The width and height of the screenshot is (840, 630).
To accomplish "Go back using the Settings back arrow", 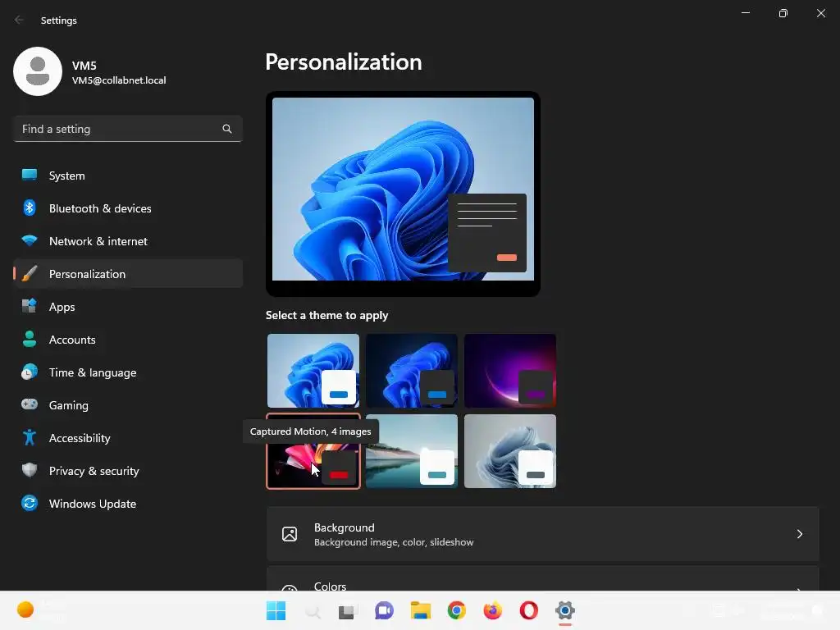I will coord(20,20).
